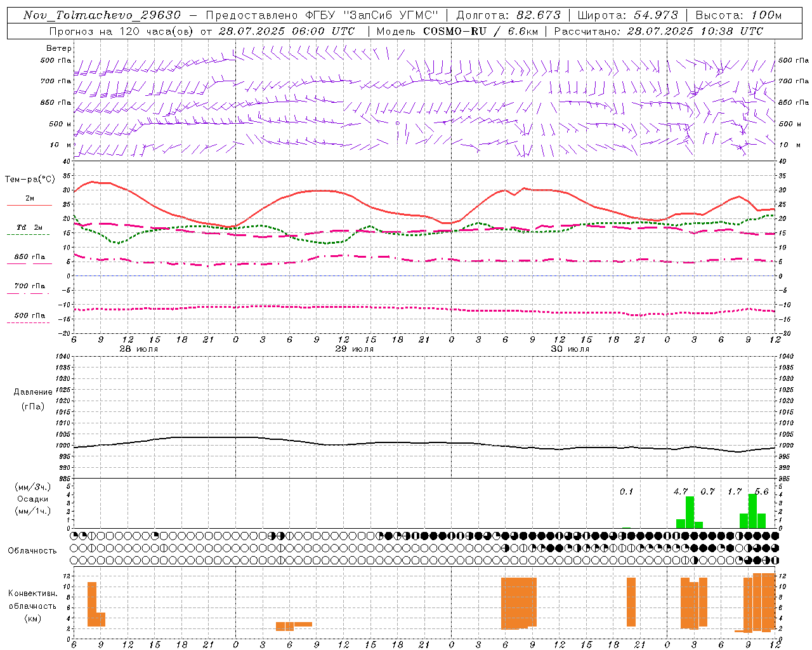Click the '(км)' unit under convective cloud label
The width and height of the screenshot is (812, 650).
(x=32, y=618)
